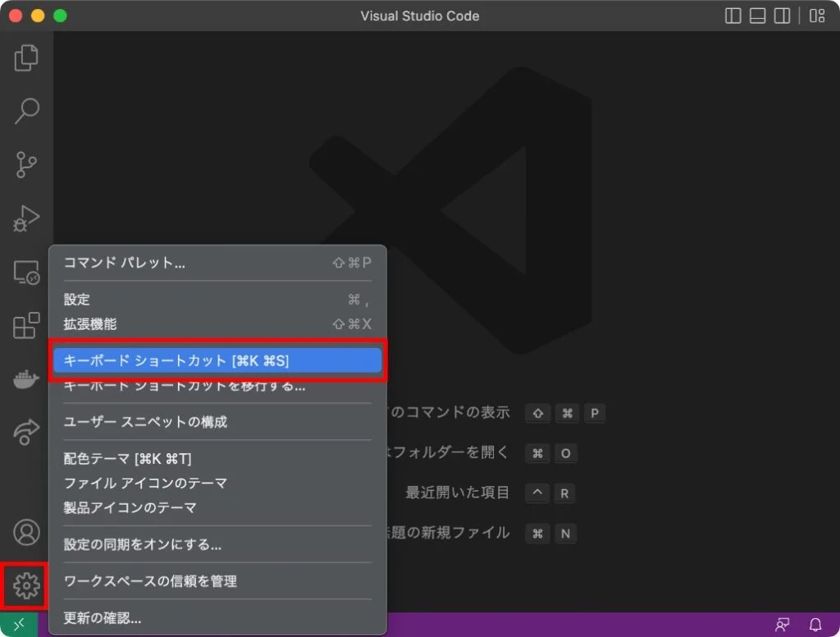Screen dimensions: 840x637
Task: Toggle the primary side bar layout button
Action: (733, 16)
